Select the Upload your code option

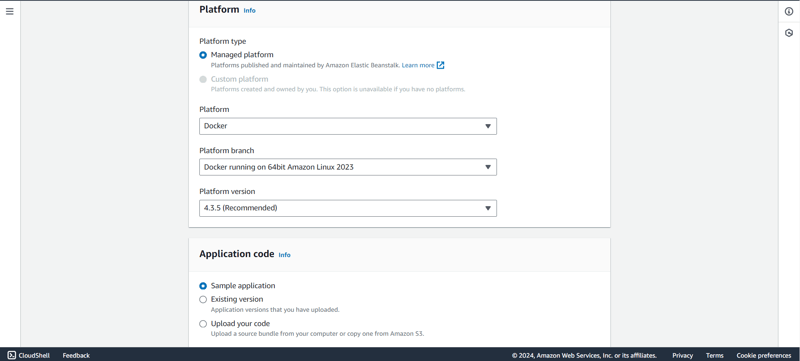[203, 324]
